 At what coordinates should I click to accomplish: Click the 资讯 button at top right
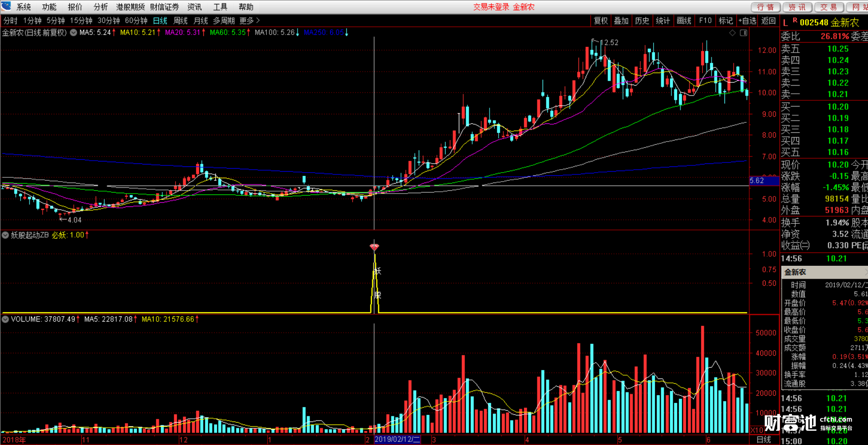pyautogui.click(x=797, y=7)
